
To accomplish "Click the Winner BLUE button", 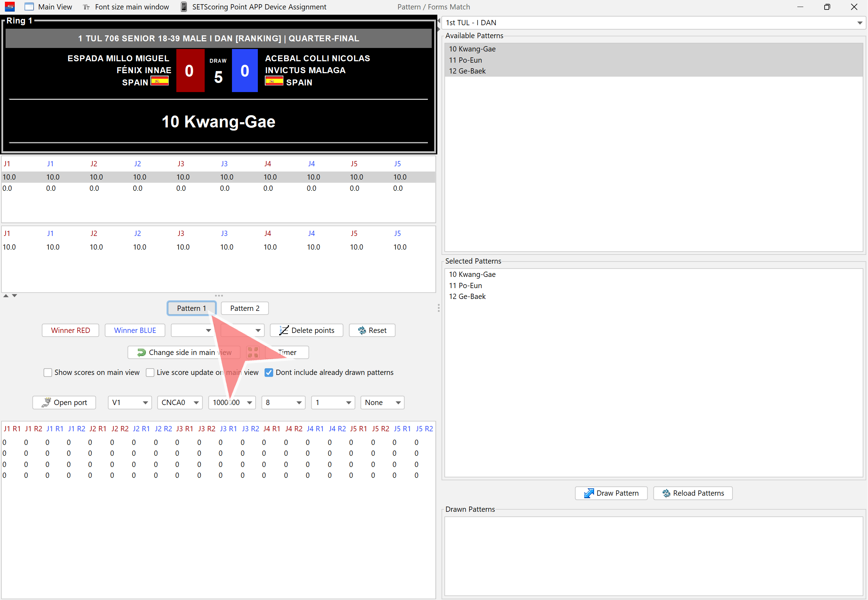I will (x=135, y=330).
